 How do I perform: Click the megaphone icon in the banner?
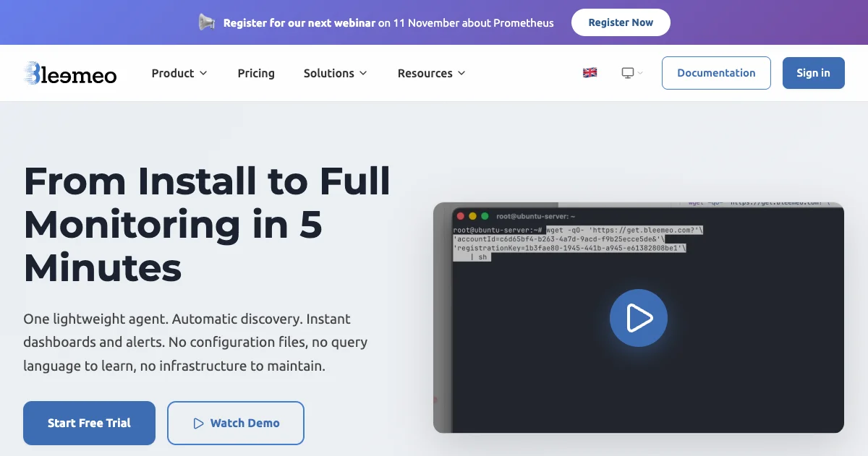point(207,22)
